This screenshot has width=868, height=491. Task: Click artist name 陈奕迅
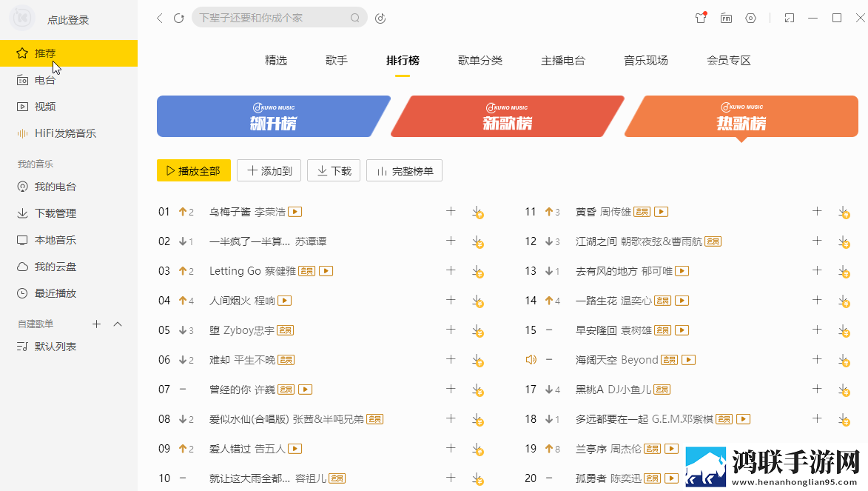pyautogui.click(x=626, y=478)
